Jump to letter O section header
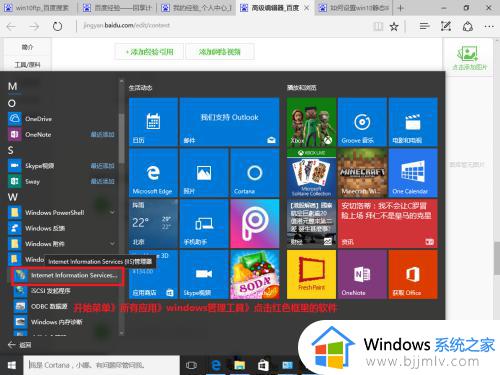Image resolution: width=500 pixels, height=375 pixels. [x=12, y=103]
